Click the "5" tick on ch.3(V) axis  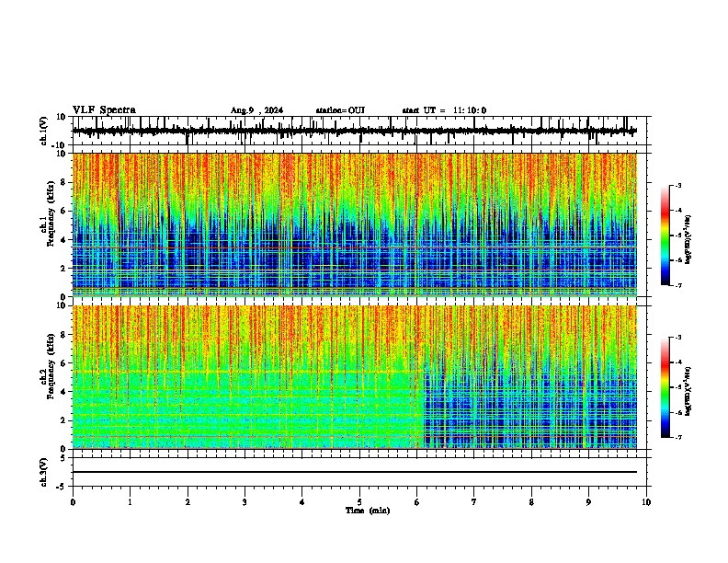[x=64, y=458]
